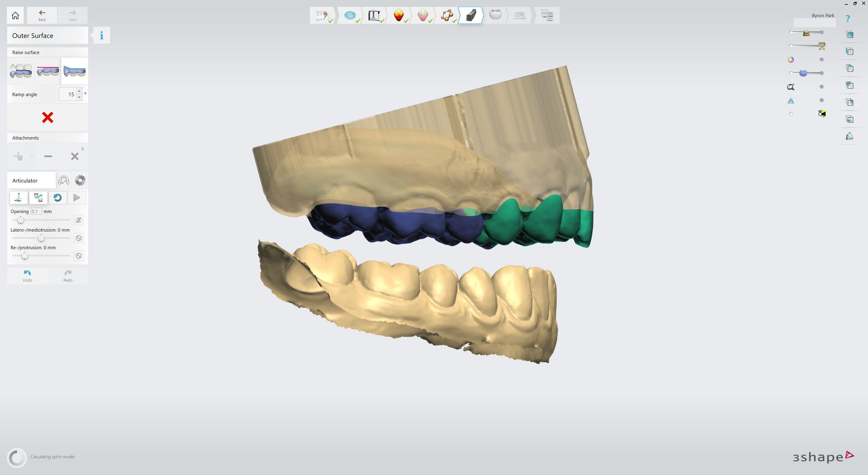
Task: Cancel raise surface with the red X
Action: point(47,118)
